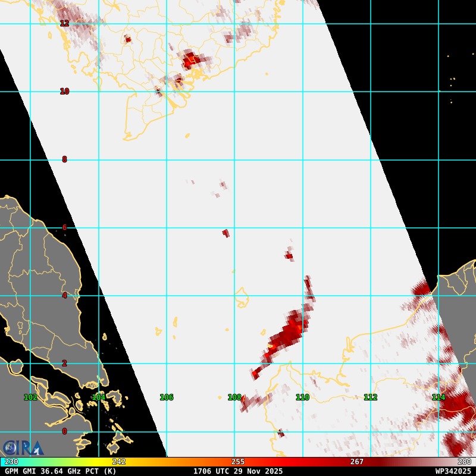
Task: Click longitude label 108
Action: [x=234, y=397]
